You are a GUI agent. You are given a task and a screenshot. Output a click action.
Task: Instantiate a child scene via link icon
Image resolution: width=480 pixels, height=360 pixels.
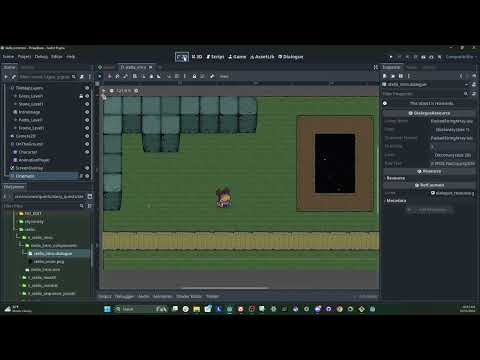(x=14, y=77)
